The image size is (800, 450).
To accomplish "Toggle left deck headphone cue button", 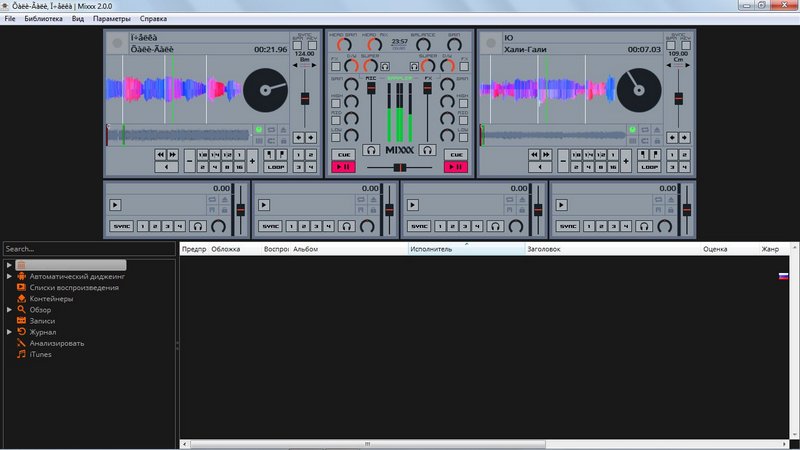I will (371, 150).
